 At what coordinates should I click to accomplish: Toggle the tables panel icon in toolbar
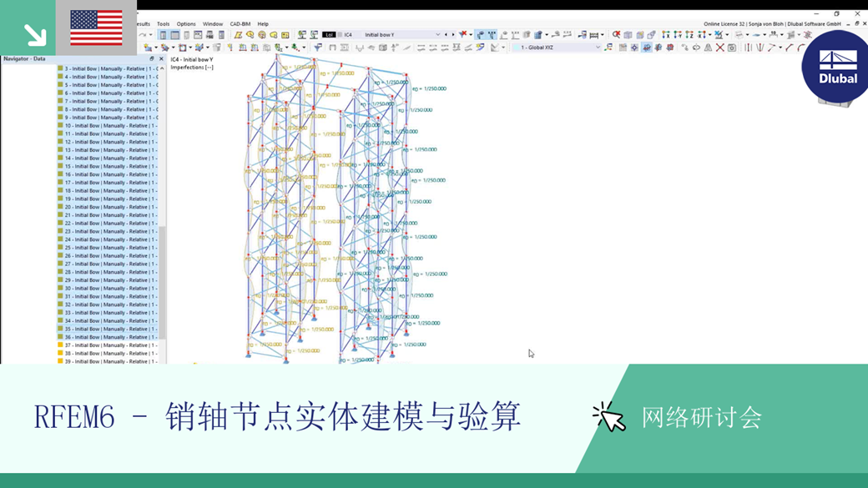click(175, 34)
